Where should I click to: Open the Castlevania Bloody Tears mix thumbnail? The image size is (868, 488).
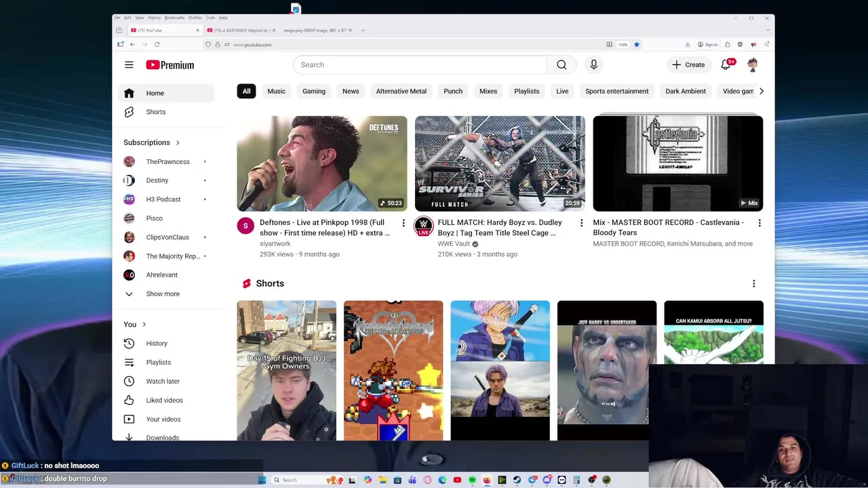click(x=678, y=163)
